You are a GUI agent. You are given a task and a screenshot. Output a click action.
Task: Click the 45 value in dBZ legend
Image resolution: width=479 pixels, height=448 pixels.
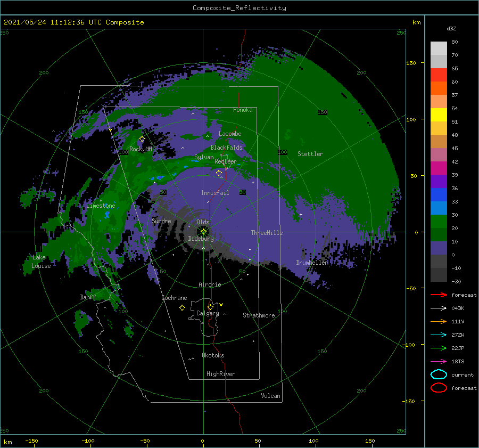coord(455,148)
